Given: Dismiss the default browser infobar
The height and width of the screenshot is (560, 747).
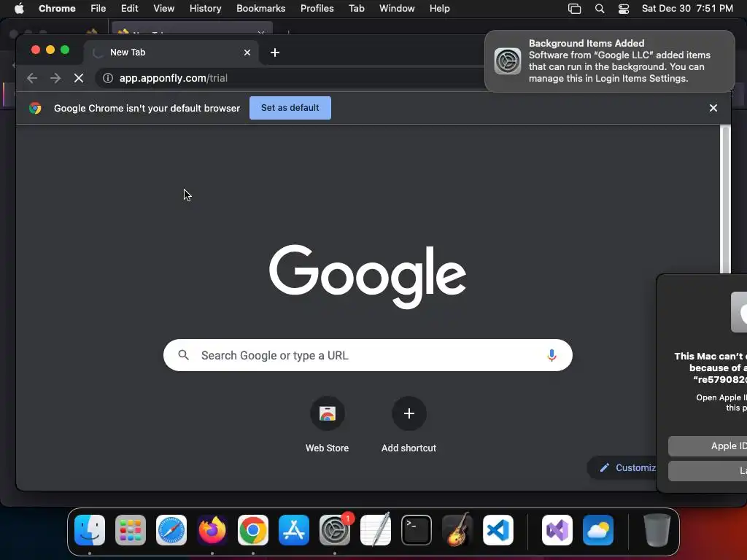Looking at the screenshot, I should [x=713, y=108].
